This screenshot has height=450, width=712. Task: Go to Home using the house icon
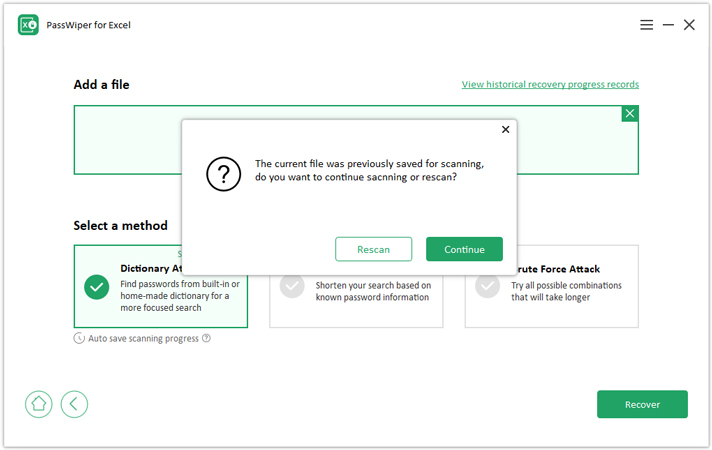point(39,404)
